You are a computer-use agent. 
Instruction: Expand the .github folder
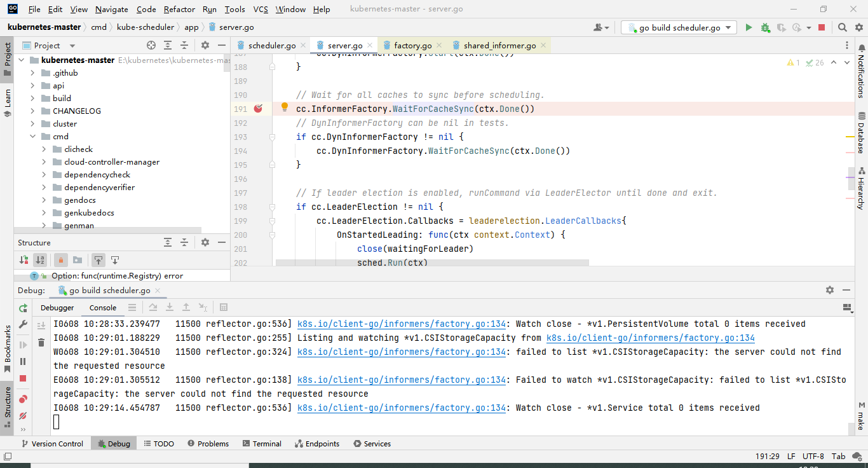33,73
